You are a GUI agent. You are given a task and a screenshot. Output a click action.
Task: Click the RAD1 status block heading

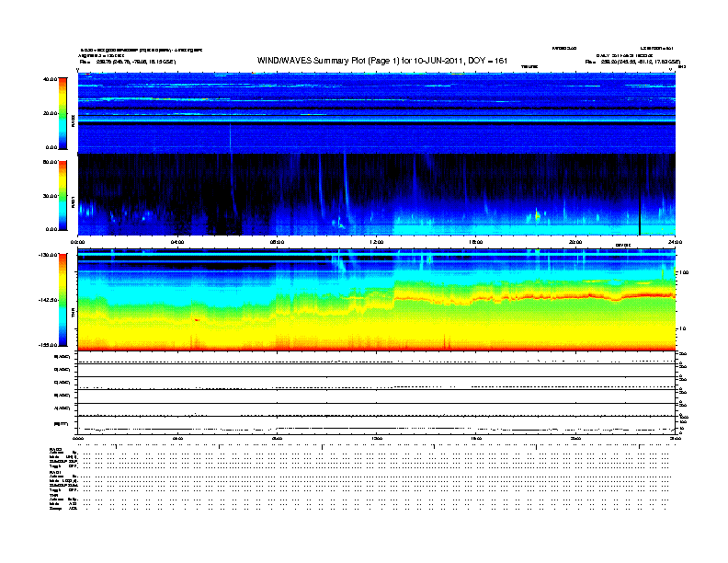[x=55, y=472]
